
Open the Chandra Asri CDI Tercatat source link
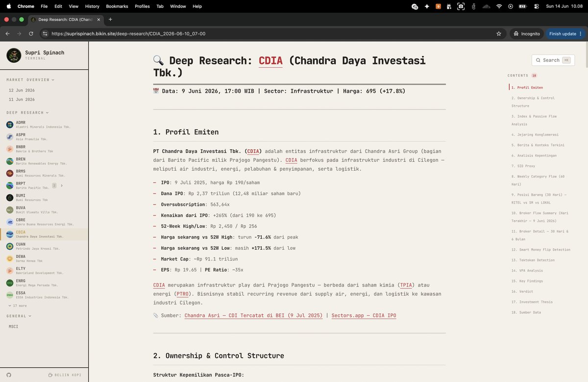[x=254, y=315]
